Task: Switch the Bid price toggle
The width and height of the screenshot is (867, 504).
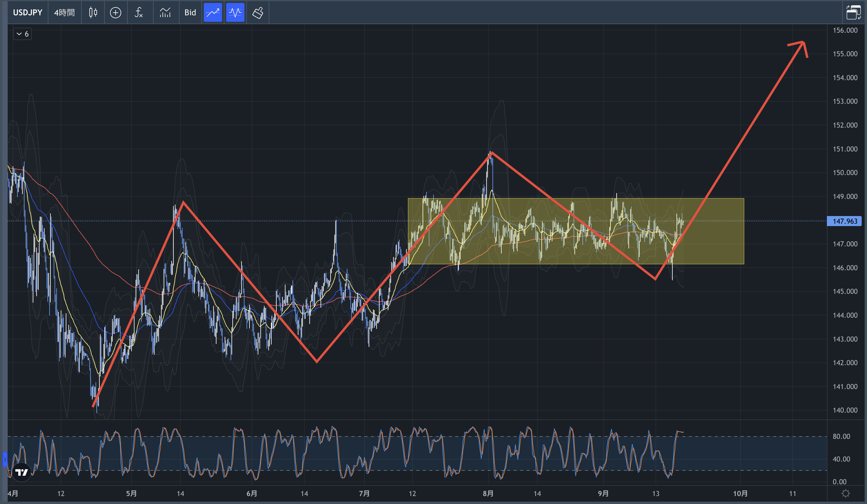Action: tap(190, 13)
